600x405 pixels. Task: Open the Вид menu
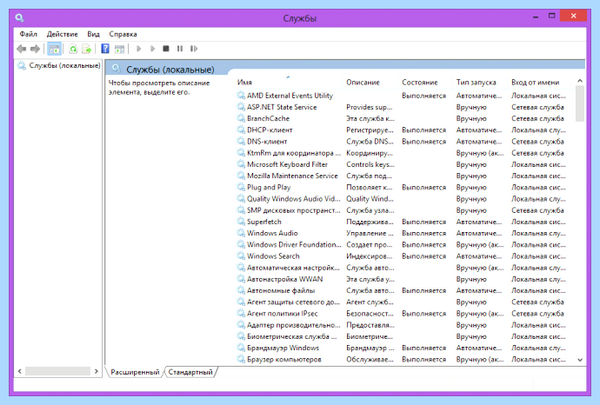pyautogui.click(x=93, y=34)
